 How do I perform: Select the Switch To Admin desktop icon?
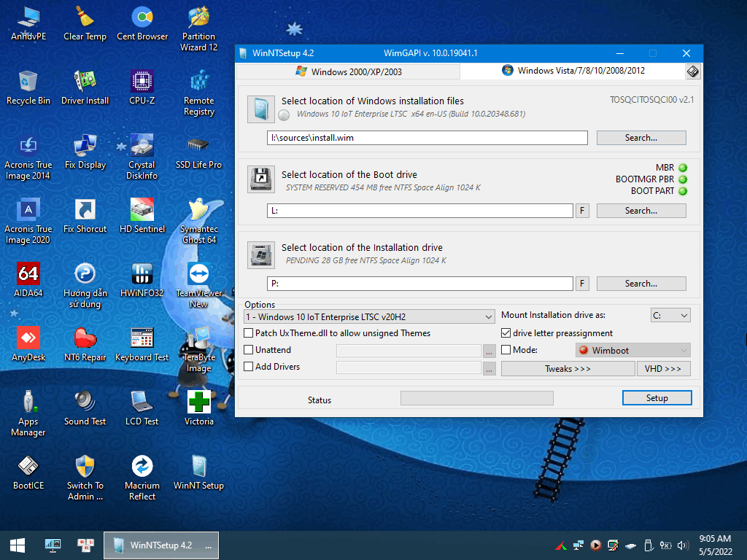coord(85,478)
